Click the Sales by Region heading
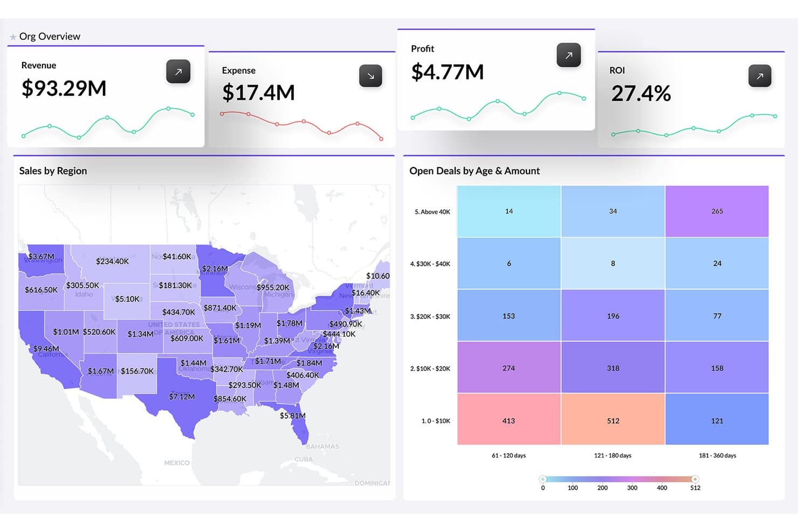 pos(53,171)
